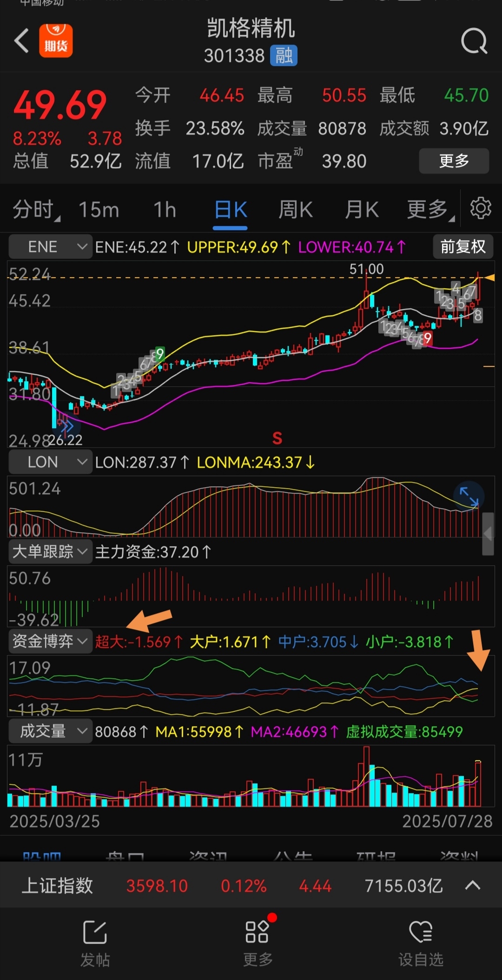This screenshot has width=502, height=980.
Task: Tap the 3.78 price change amount
Action: (x=105, y=139)
